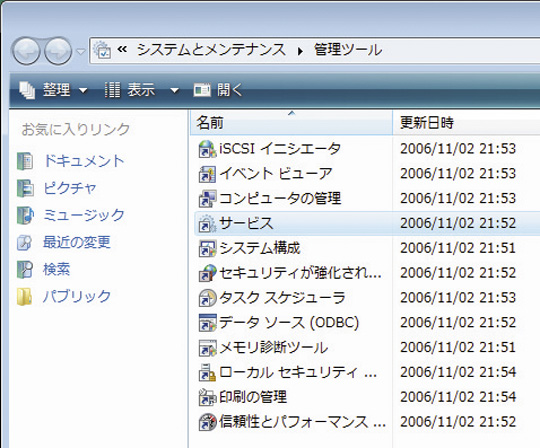Click the Back navigation button
Screen dimensions: 540x448
click(26, 51)
